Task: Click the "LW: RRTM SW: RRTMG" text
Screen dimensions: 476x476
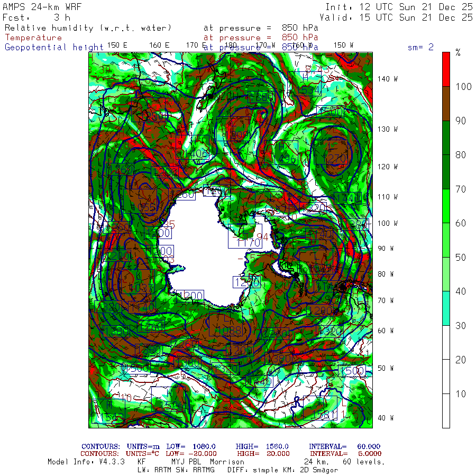Action: pyautogui.click(x=176, y=470)
